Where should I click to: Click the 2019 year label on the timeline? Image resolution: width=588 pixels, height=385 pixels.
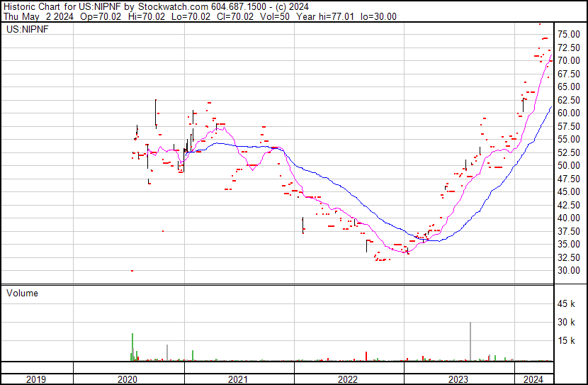pyautogui.click(x=36, y=379)
